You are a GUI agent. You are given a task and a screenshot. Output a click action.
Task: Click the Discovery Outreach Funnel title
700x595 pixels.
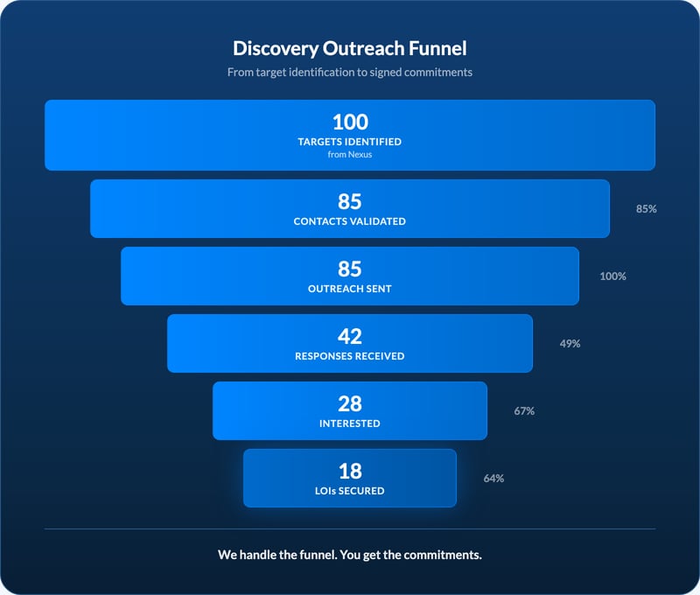(349, 48)
